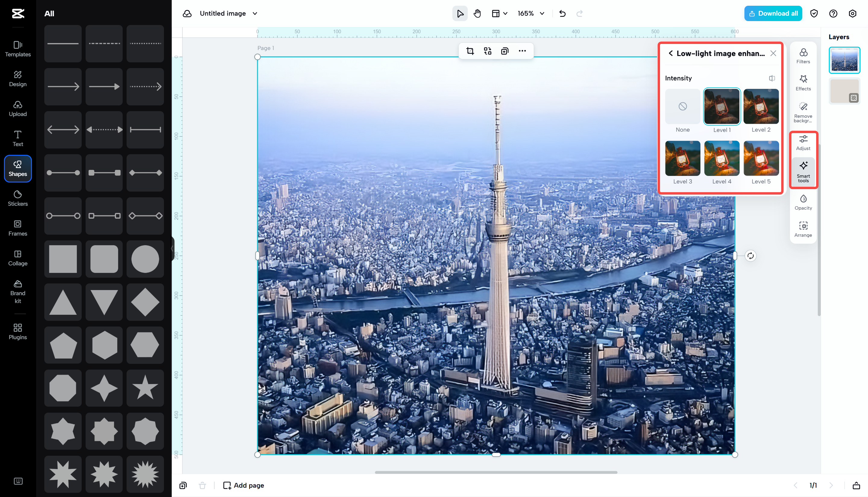Select the pointer select tool
Viewport: 868px width, 497px height.
(x=460, y=14)
